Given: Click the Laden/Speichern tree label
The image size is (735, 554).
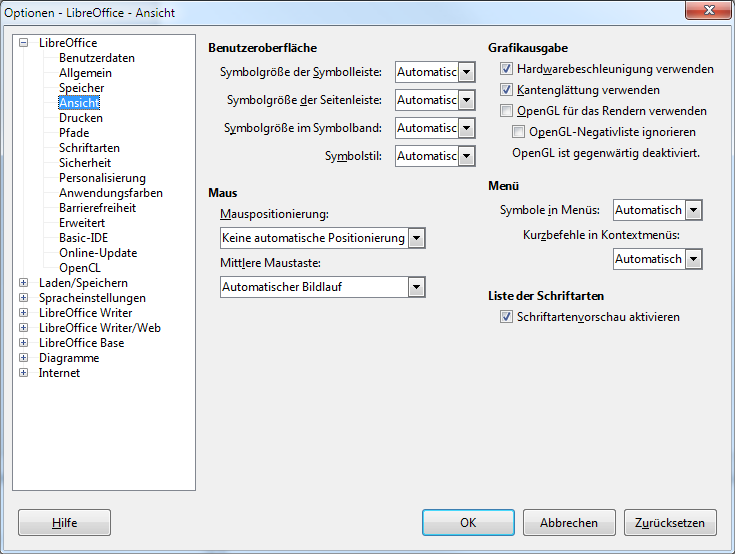Looking at the screenshot, I should (x=83, y=283).
